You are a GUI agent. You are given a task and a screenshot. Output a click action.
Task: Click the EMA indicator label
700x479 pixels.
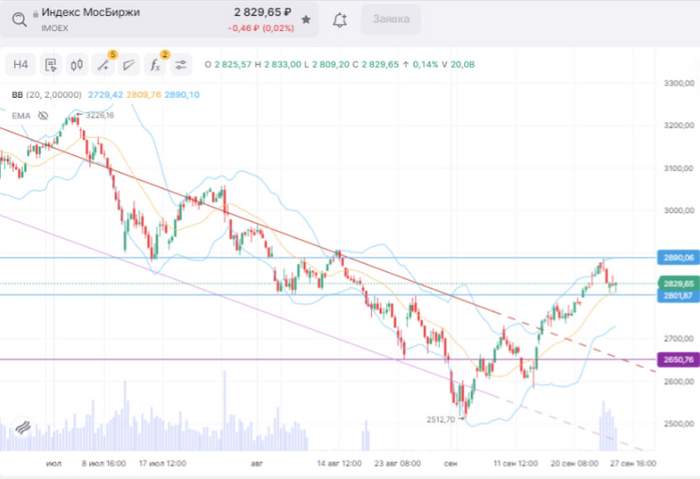[x=20, y=114]
